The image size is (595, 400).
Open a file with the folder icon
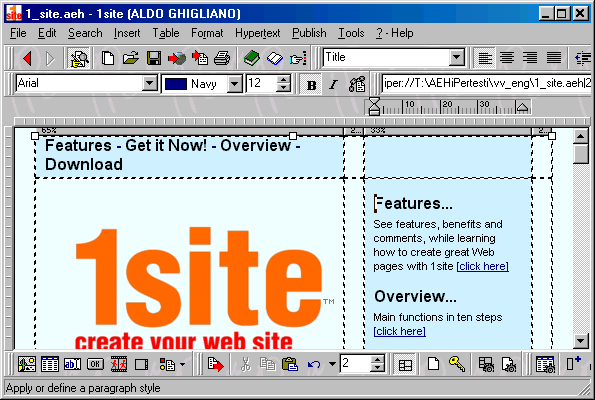coord(131,58)
